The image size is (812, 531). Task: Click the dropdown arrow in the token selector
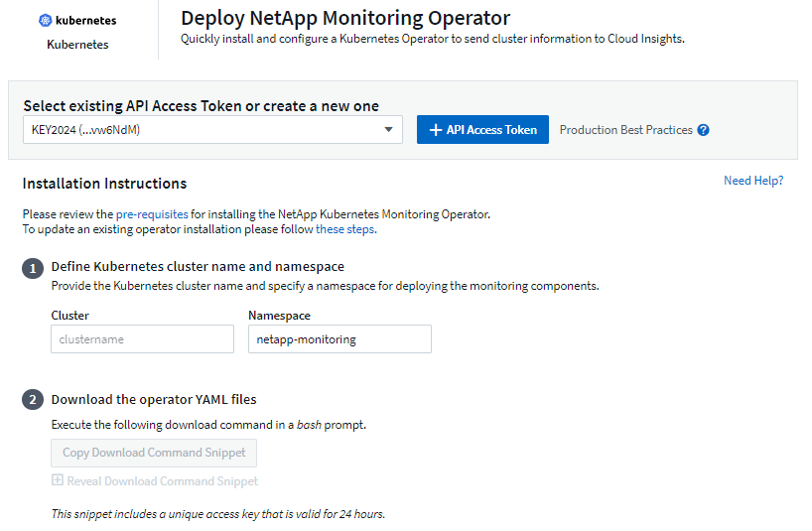click(x=388, y=130)
